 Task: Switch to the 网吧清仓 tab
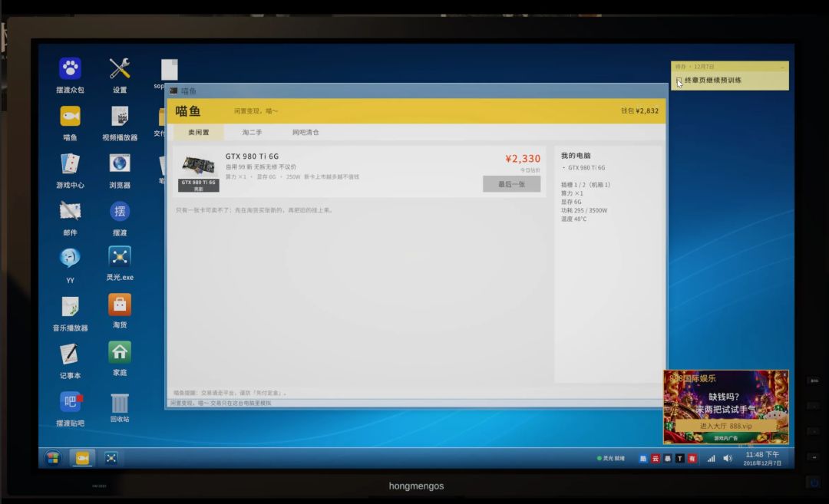(306, 132)
